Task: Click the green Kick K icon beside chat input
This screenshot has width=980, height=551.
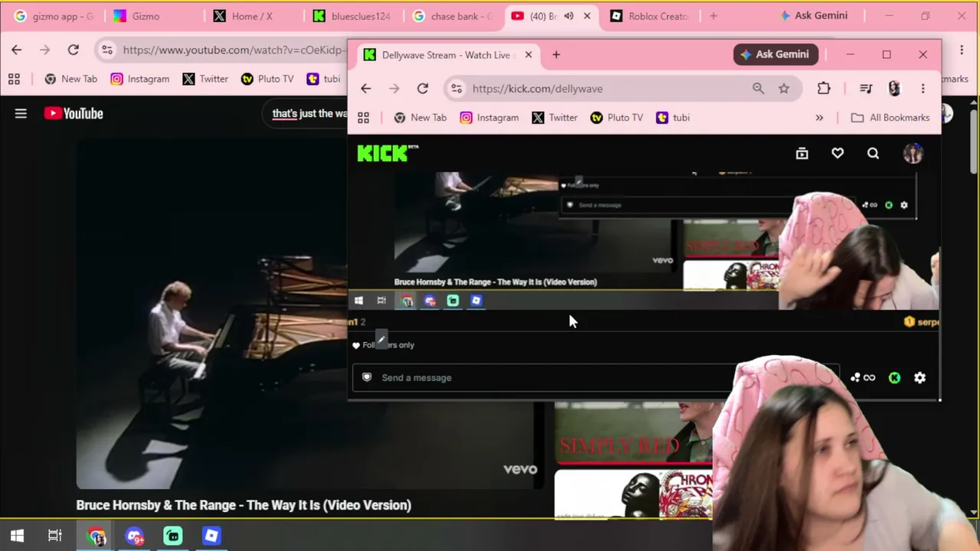Action: coord(894,377)
